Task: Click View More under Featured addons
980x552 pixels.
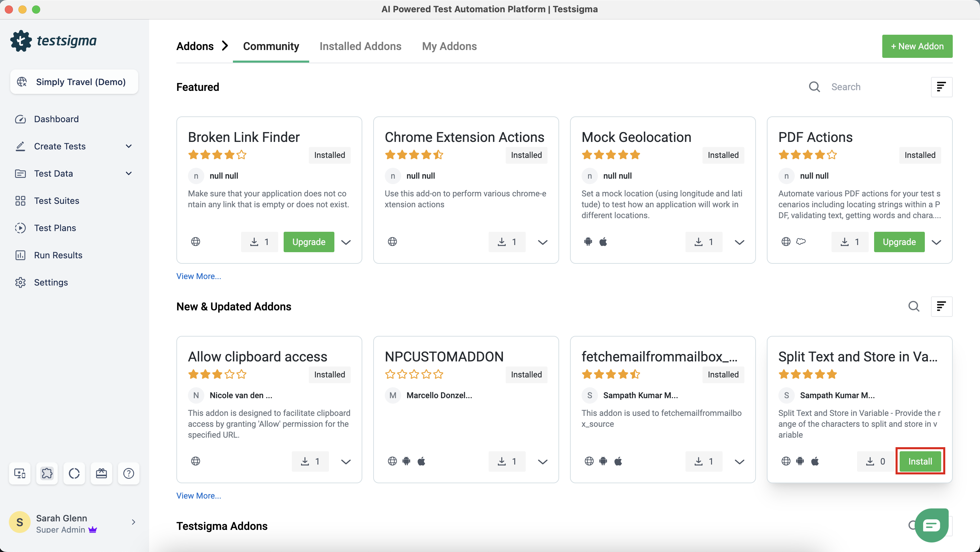Action: tap(199, 276)
